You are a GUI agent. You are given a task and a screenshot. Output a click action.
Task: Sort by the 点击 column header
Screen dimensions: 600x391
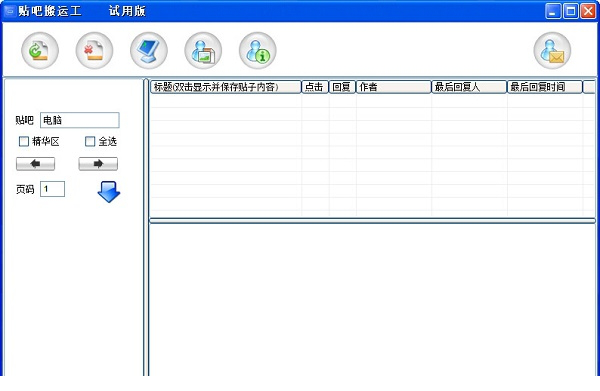(315, 87)
